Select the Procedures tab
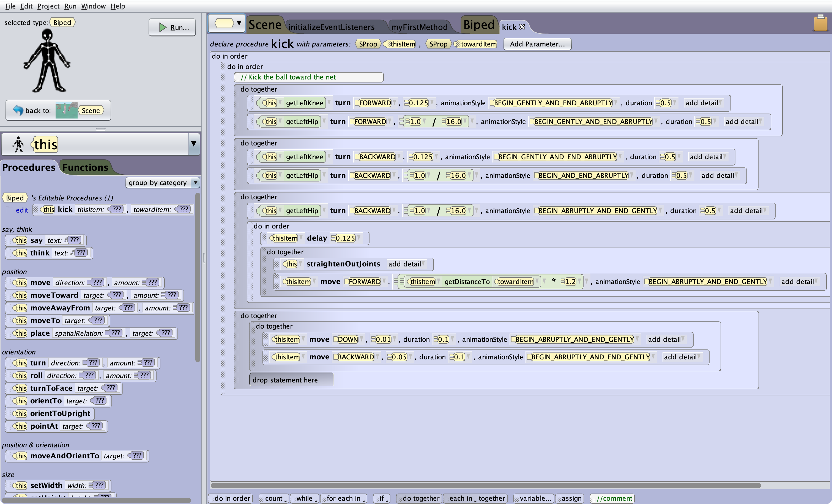Screen dimensions: 832x504 (29, 167)
